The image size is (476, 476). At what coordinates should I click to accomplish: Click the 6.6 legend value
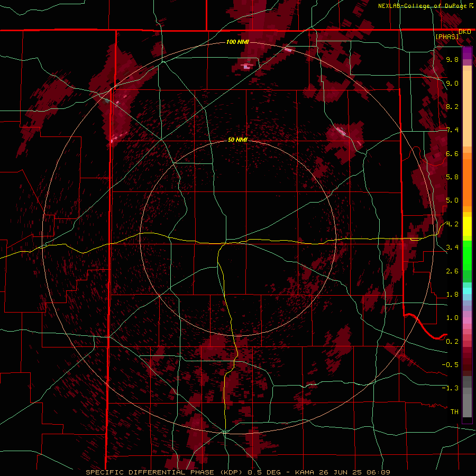452,153
